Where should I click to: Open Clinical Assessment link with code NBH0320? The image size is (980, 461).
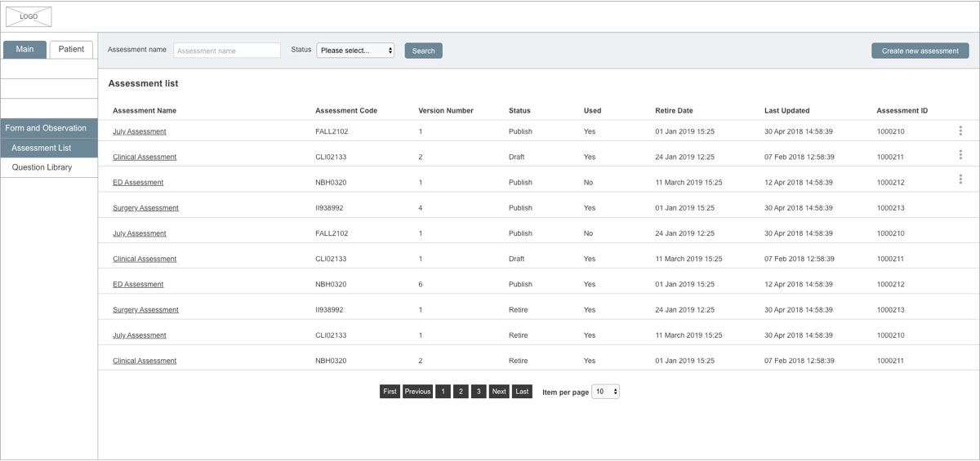pyautogui.click(x=145, y=361)
